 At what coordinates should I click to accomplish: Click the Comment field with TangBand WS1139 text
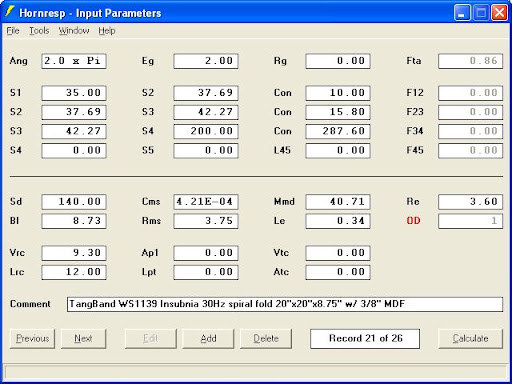click(x=285, y=304)
